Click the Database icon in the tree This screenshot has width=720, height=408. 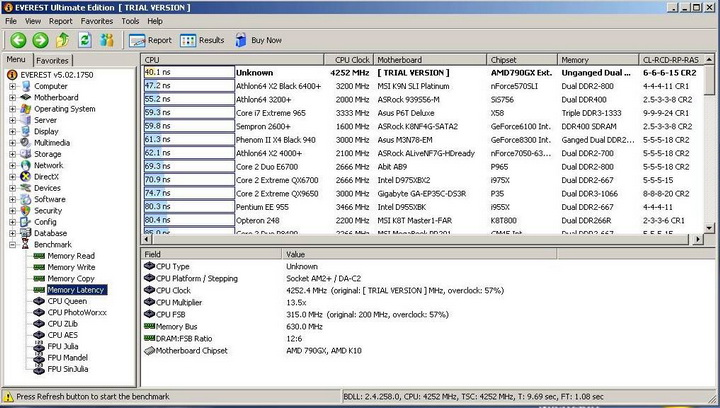tap(26, 233)
